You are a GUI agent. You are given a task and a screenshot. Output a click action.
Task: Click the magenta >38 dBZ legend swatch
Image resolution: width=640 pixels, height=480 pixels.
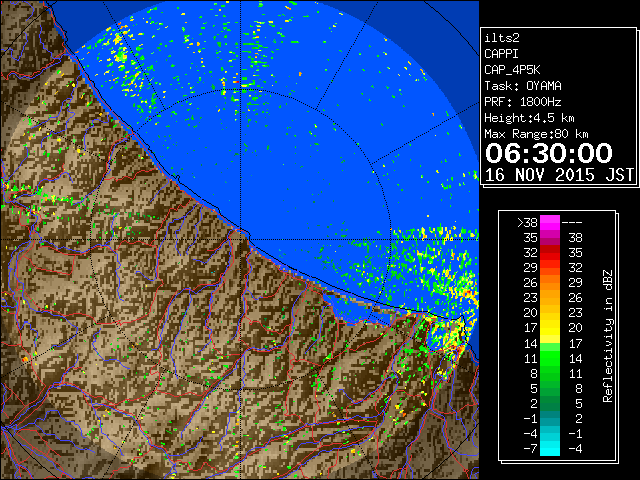(550, 222)
